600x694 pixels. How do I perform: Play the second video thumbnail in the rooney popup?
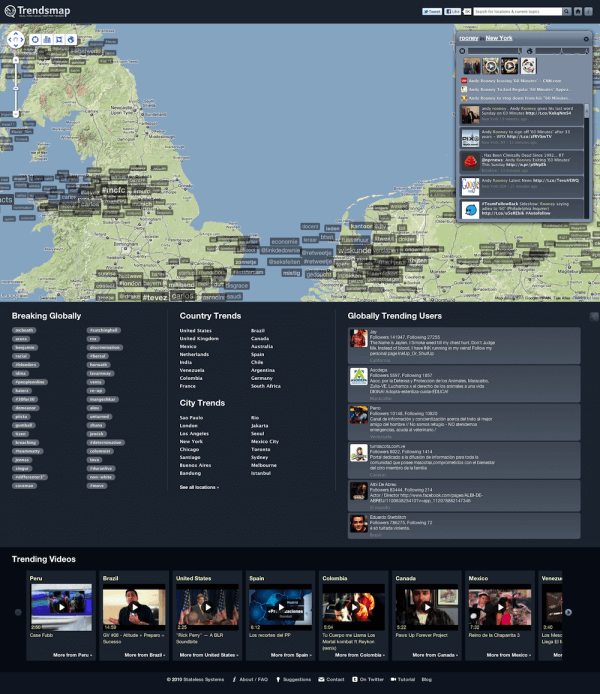490,66
